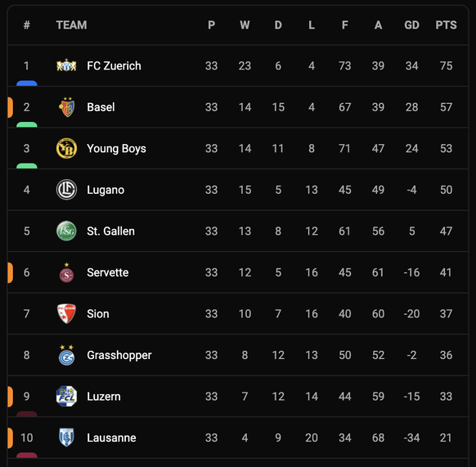
Task: Click the FC Zuerich club crest
Action: pos(66,65)
